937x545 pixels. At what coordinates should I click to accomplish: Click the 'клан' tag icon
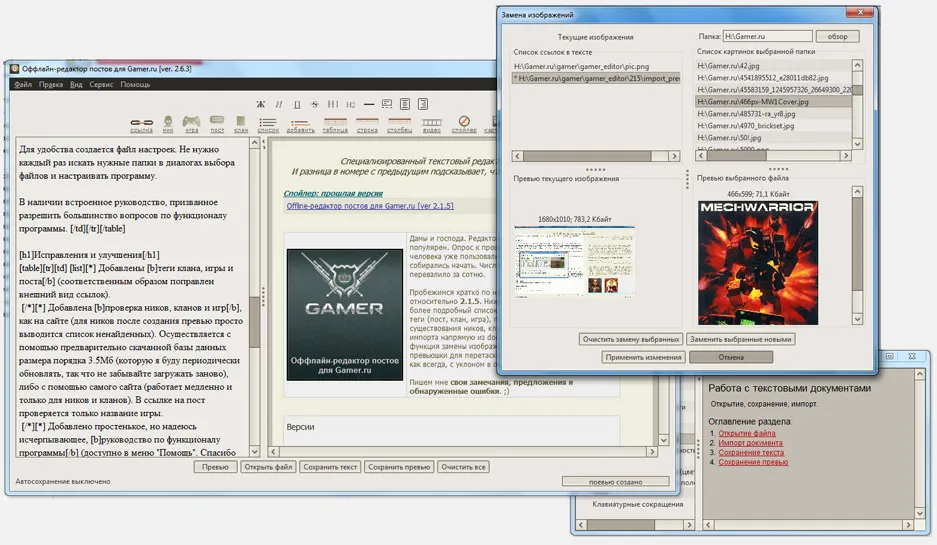tap(241, 123)
